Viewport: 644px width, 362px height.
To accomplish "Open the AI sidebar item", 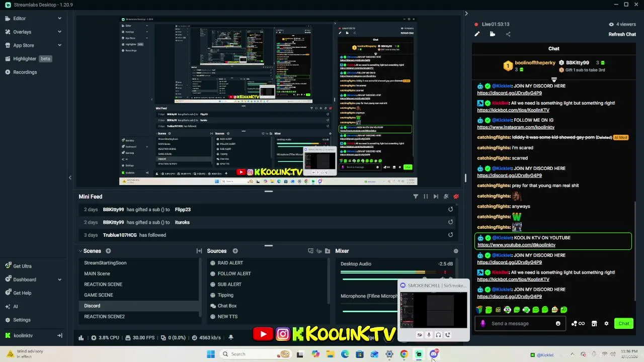I will click(15, 306).
